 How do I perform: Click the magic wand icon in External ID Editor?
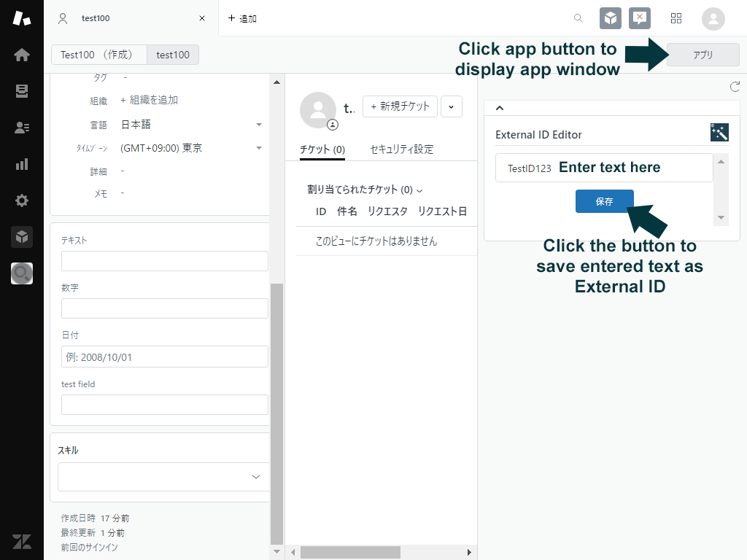(x=719, y=133)
